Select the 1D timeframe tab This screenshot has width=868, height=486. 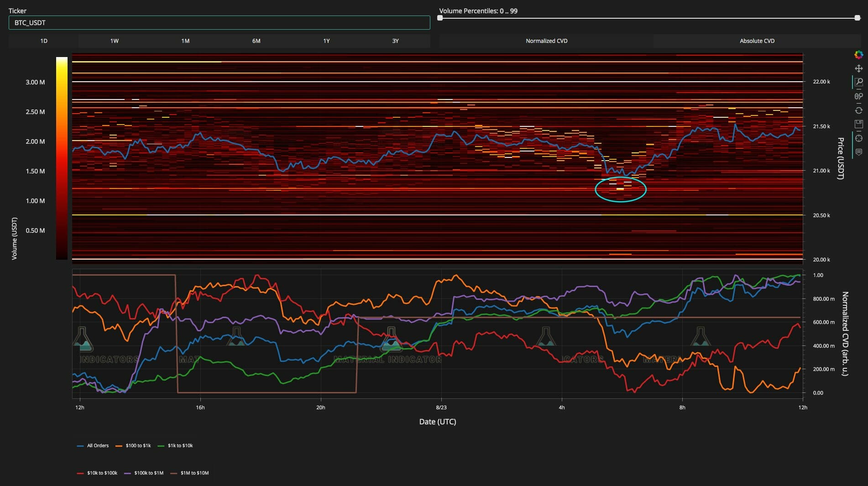[x=44, y=41]
